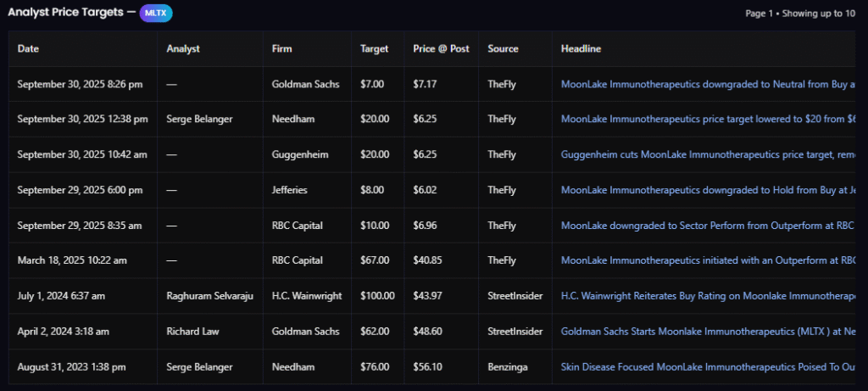This screenshot has height=391, width=868.
Task: Click the Headline column header
Action: click(x=581, y=49)
